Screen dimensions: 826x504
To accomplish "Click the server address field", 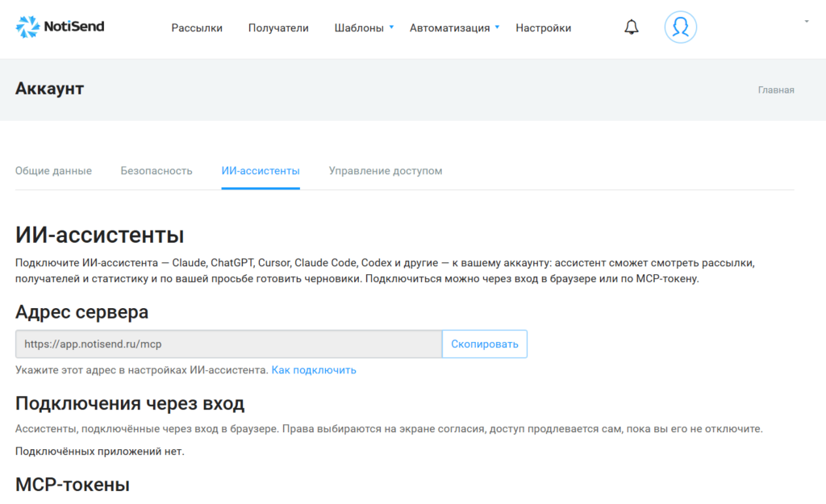I will [228, 344].
